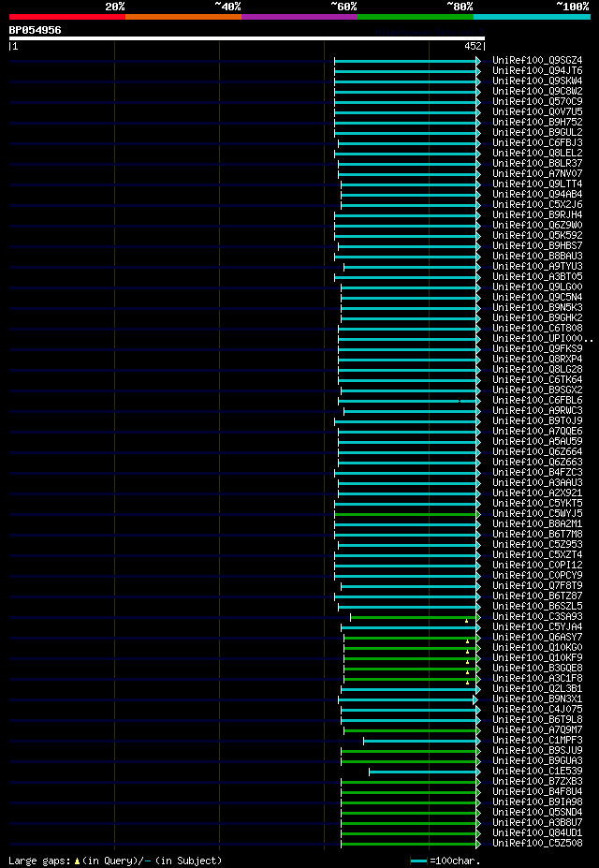Viewport: 599px width, 868px height.
Task: Select the UniRef100_Q9FKS9 hit label
Action: [x=537, y=348]
